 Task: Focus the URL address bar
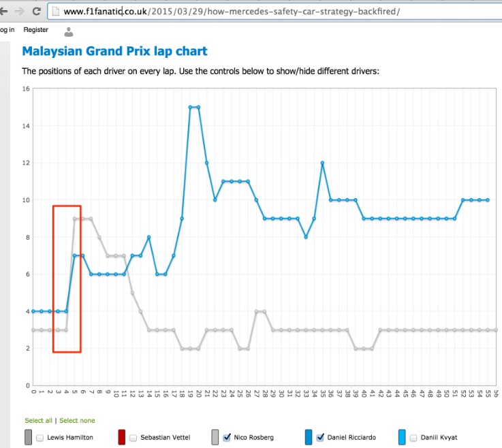pyautogui.click(x=272, y=12)
